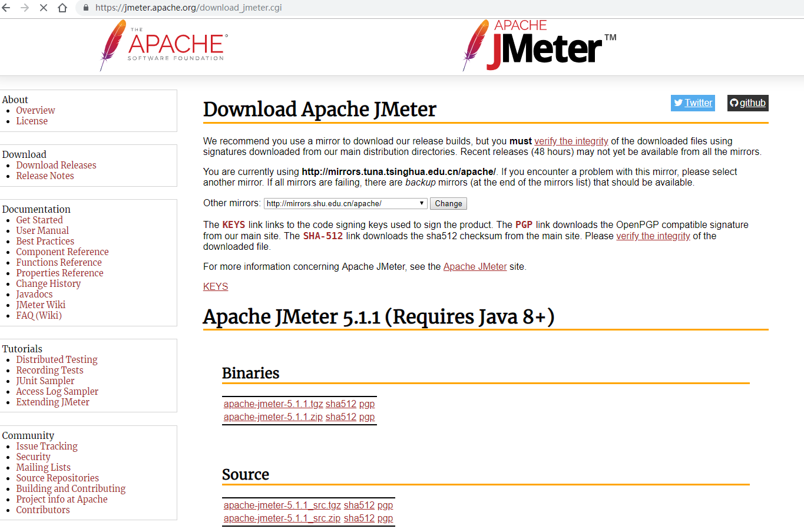The height and width of the screenshot is (532, 804).
Task: Open the Apache JMeter site link
Action: [475, 266]
